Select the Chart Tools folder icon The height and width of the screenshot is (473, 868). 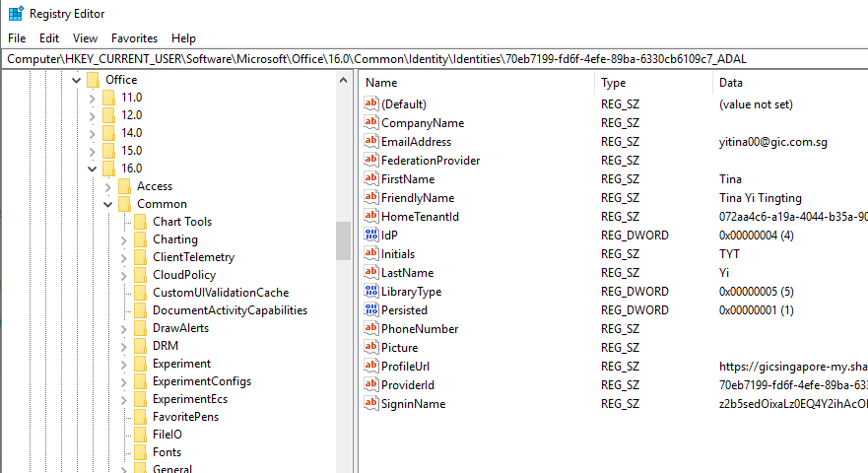[141, 222]
